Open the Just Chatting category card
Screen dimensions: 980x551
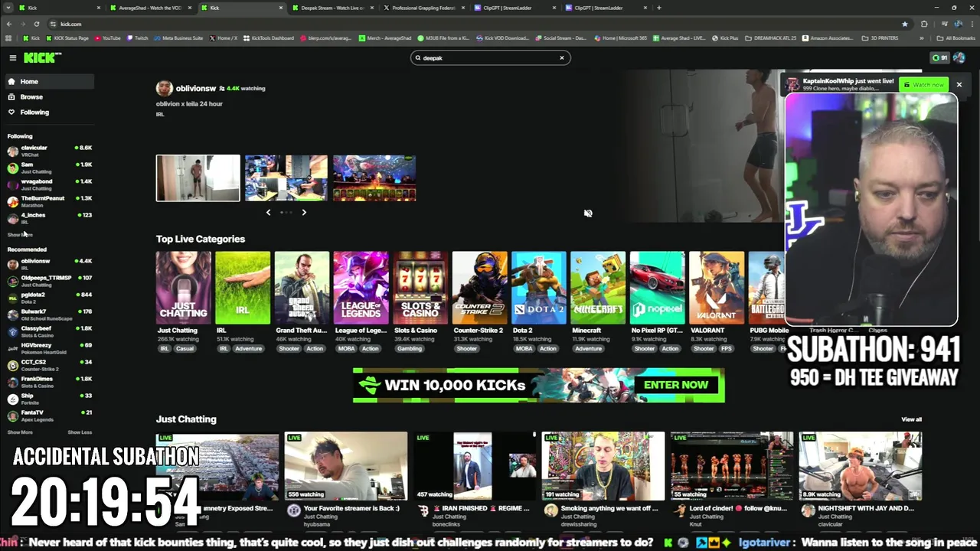click(x=184, y=288)
